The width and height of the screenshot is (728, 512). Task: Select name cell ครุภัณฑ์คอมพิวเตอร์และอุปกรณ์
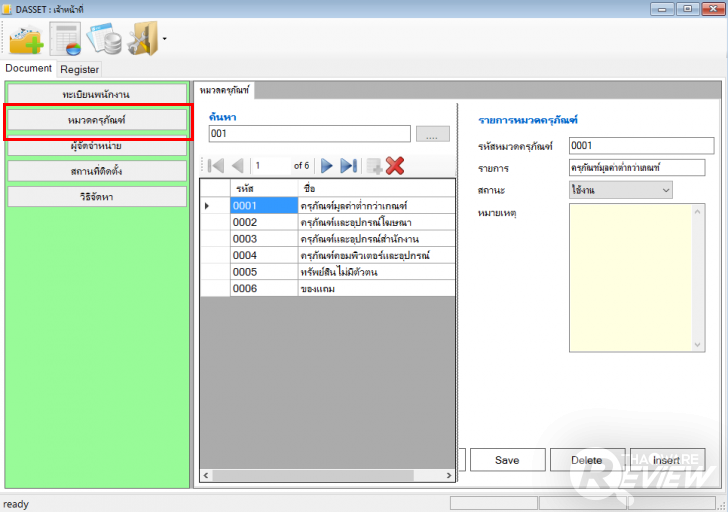pyautogui.click(x=376, y=255)
